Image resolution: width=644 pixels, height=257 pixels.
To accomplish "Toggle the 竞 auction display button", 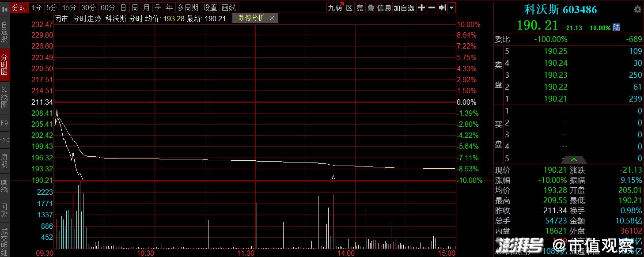I will coord(360,8).
